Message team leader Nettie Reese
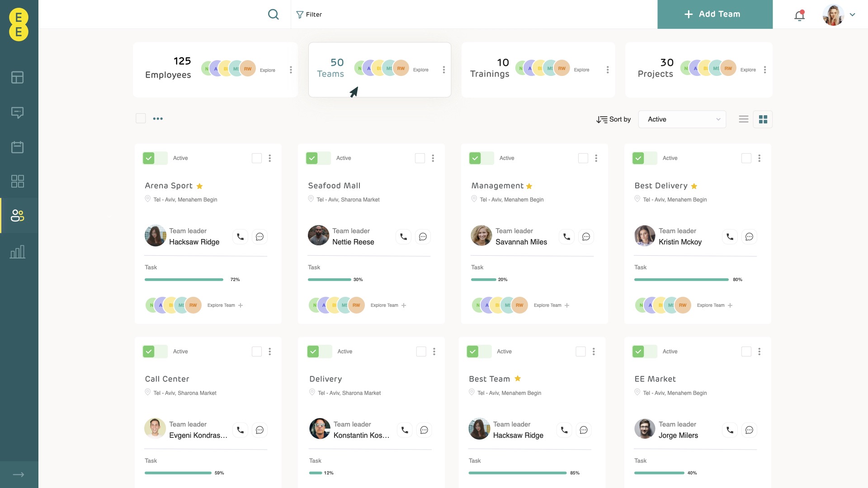 pyautogui.click(x=423, y=237)
